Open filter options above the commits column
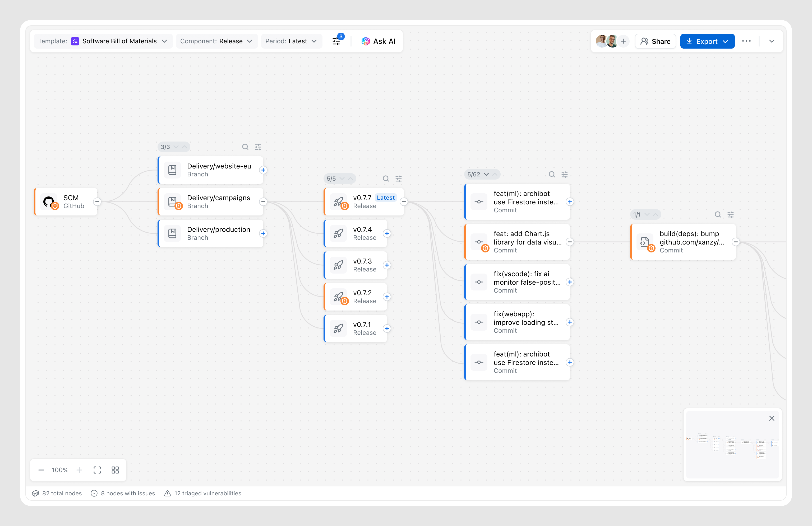This screenshot has height=526, width=812. (x=565, y=175)
